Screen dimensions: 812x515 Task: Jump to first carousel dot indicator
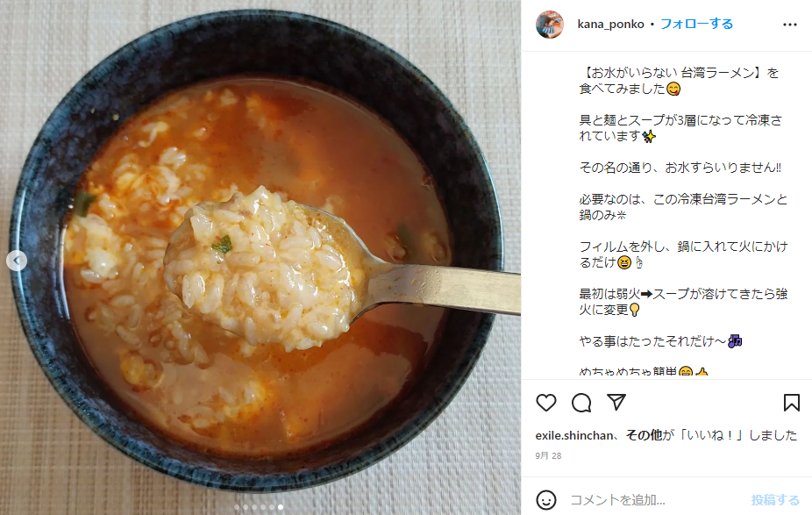tap(237, 507)
